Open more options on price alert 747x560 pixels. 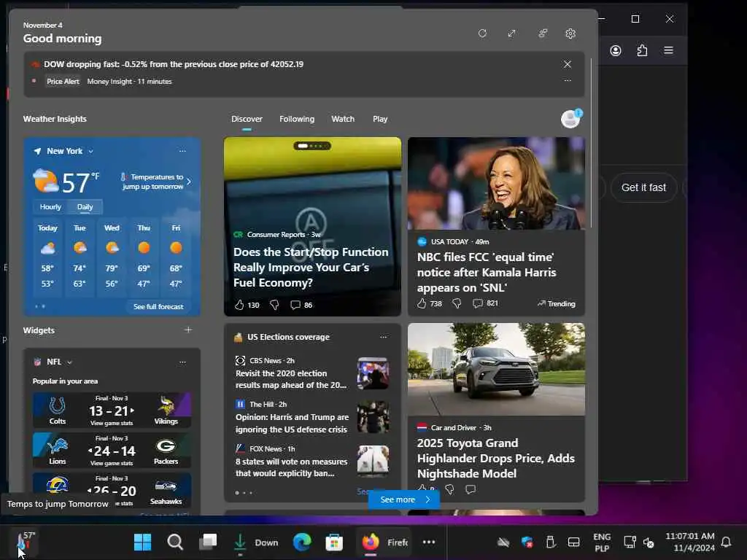568,80
